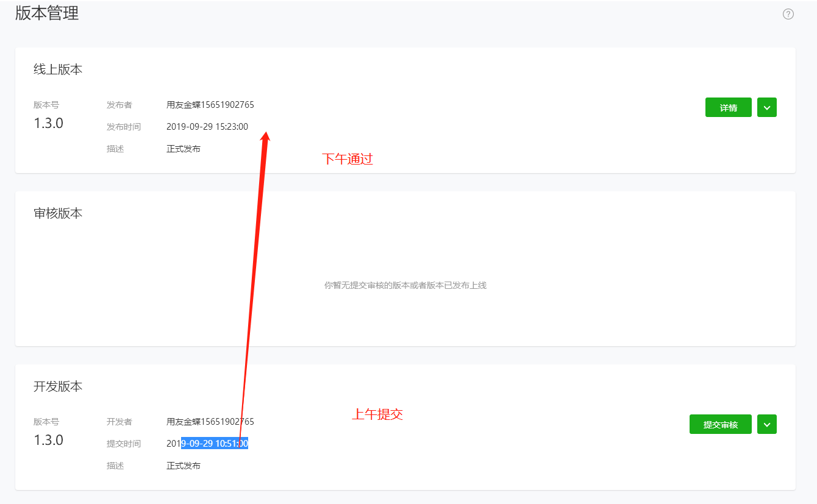The width and height of the screenshot is (817, 504).
Task: Click the 版本号 label in 开发版本 card
Action: point(46,422)
